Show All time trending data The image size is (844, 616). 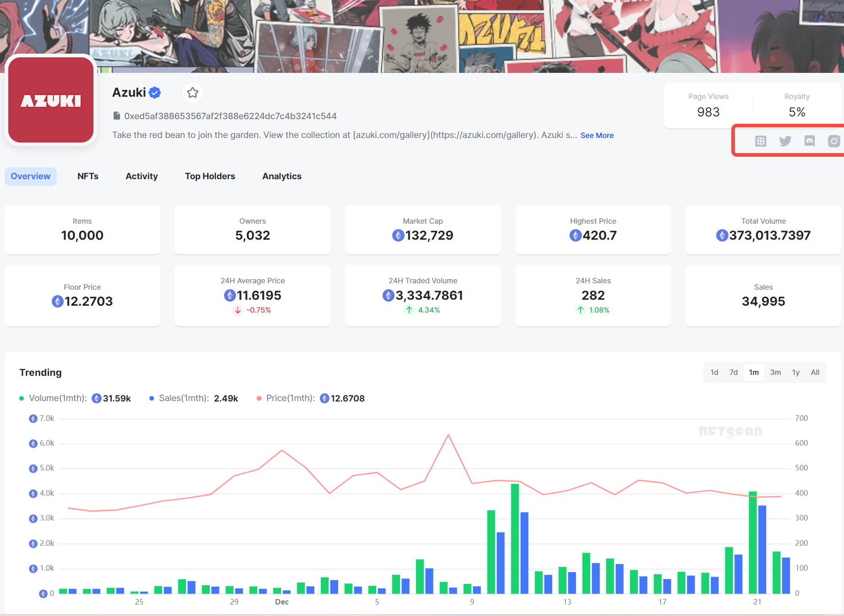click(815, 373)
